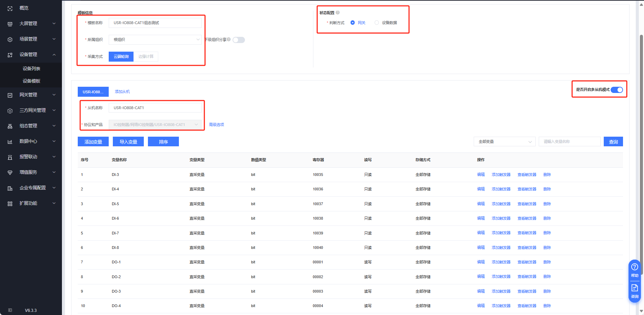Open the 所属组织 dropdown
The width and height of the screenshot is (644, 315).
click(155, 40)
